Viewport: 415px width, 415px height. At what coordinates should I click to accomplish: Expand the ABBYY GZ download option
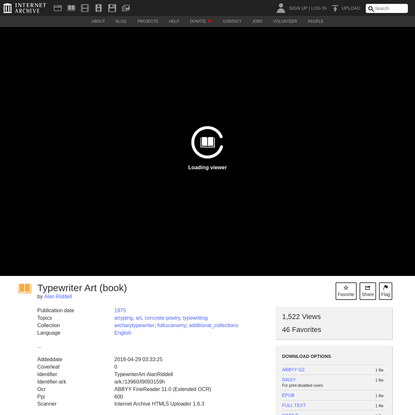293,370
